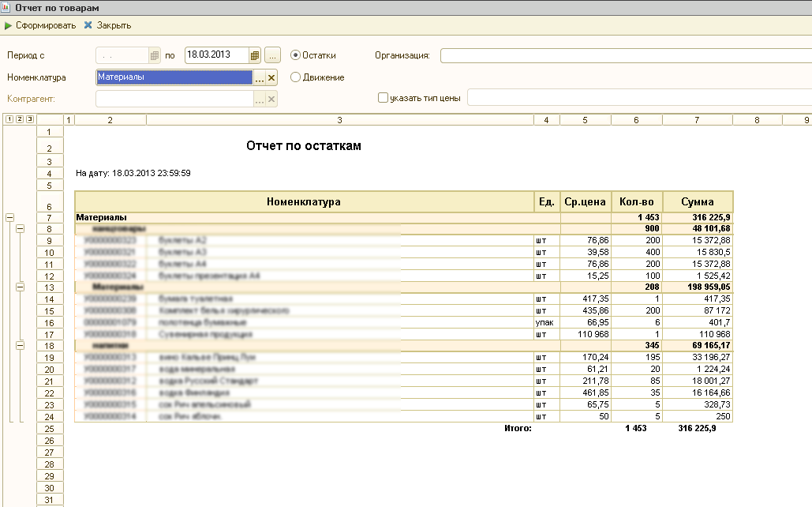Collapse the subgroup at row 8
This screenshot has width=812, height=507.
[x=20, y=228]
